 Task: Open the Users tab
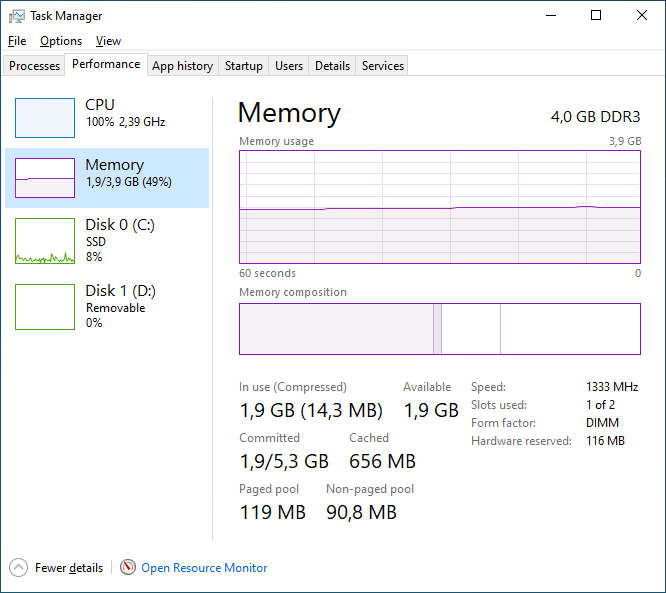pyautogui.click(x=289, y=66)
